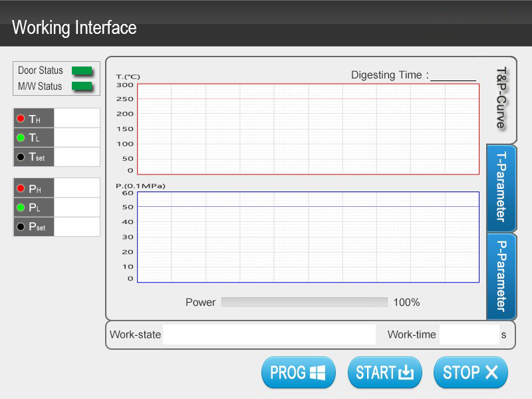Screen dimensions: 532x399
Task: Click the green TL indicator dot
Action: (x=21, y=138)
